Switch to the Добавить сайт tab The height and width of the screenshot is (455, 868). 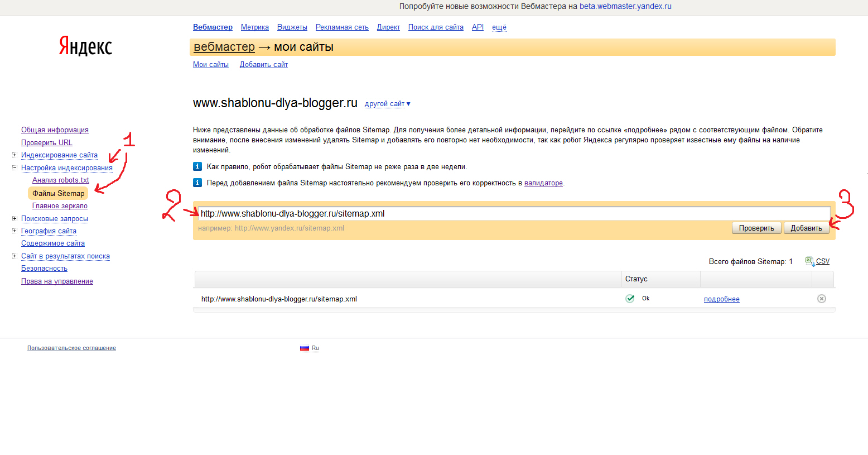(264, 64)
